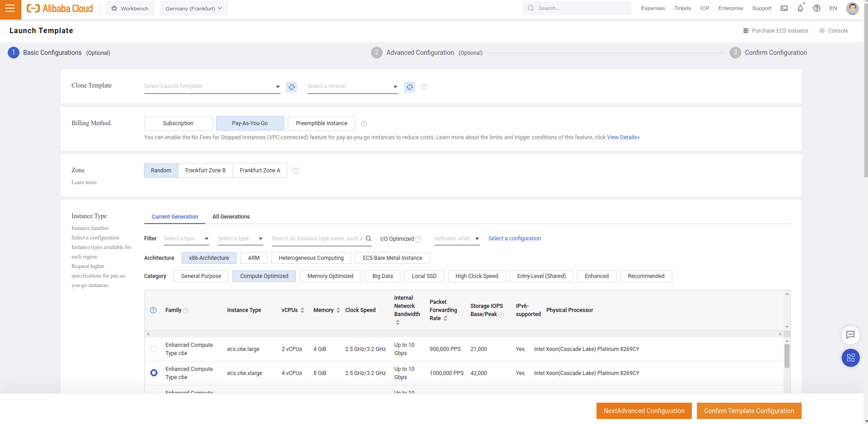Image resolution: width=868 pixels, height=424 pixels.
Task: Focus the instance type name search field
Action: point(317,239)
